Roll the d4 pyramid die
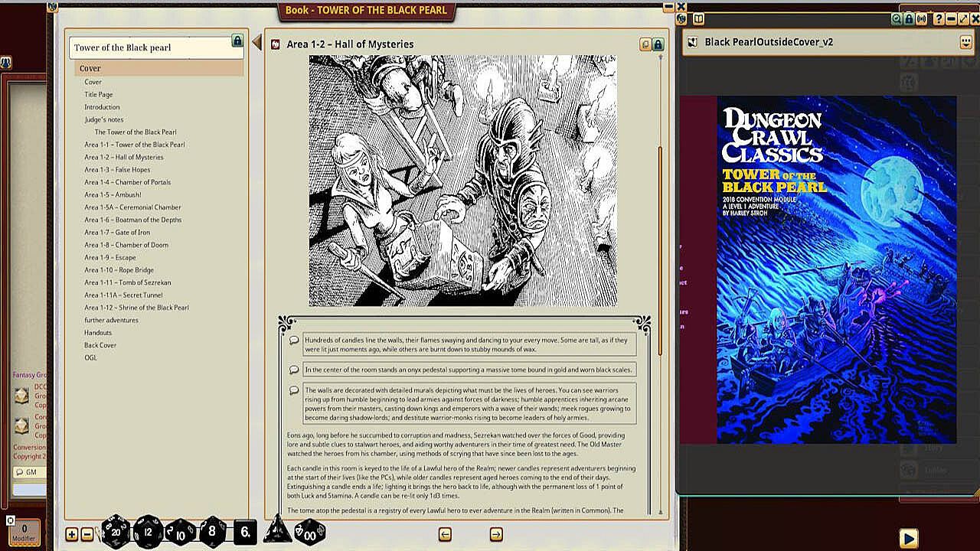Screen dimensions: 980x551 [x=277, y=531]
